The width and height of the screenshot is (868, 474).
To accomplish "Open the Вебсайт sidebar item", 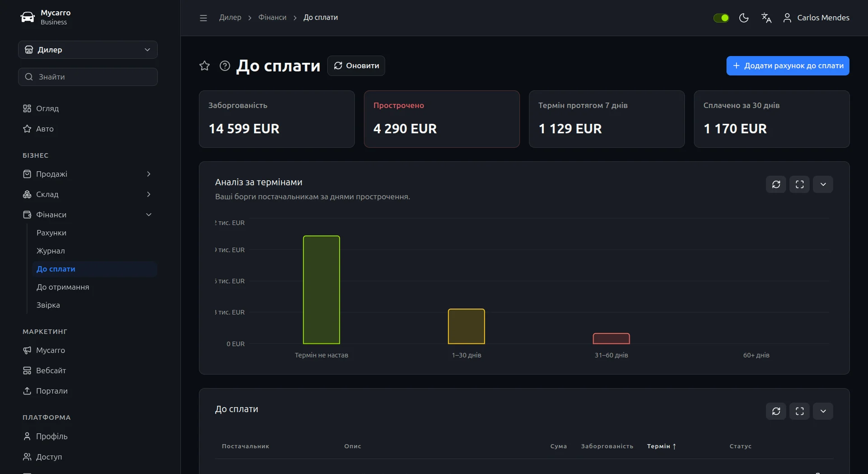I will (88, 371).
